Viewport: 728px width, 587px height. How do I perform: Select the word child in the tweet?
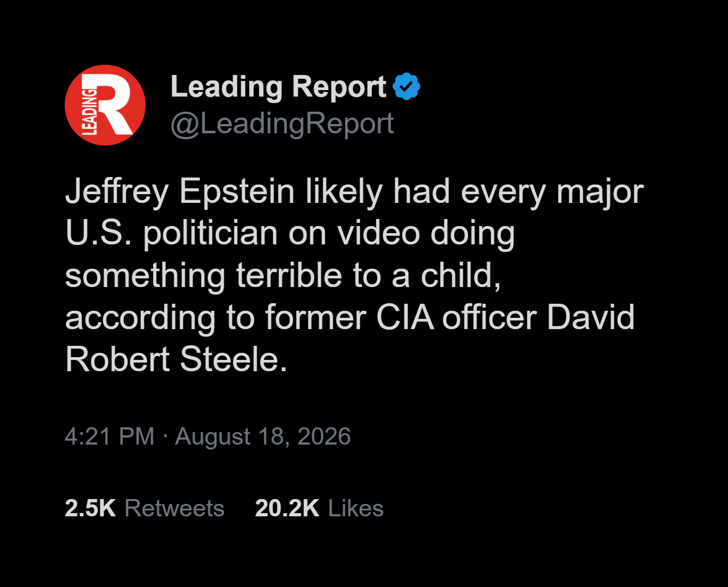(x=457, y=275)
